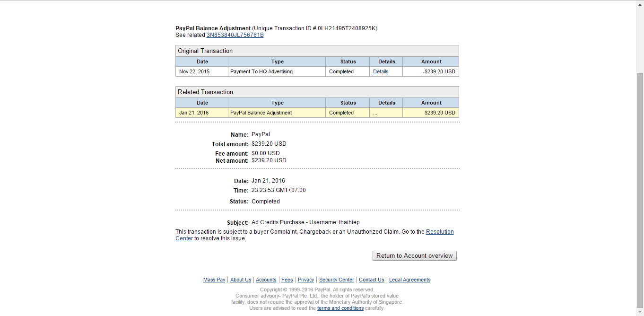Open the Details link for HQ Advertising payment

click(381, 71)
